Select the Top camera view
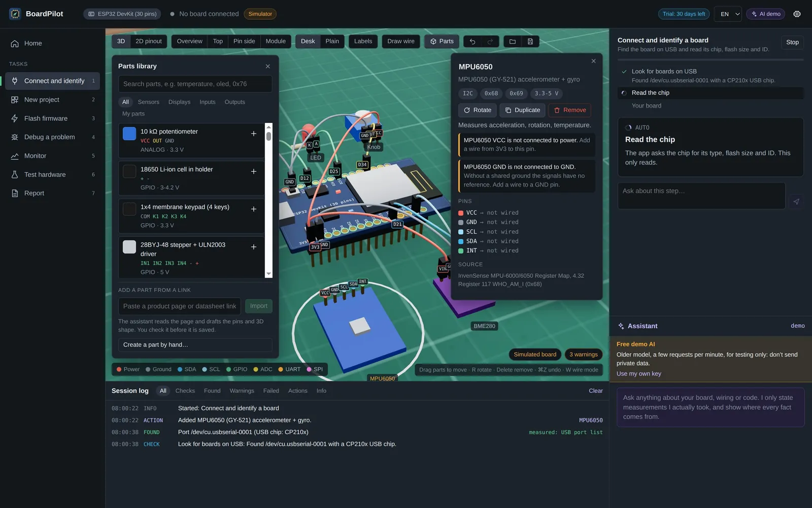Screen dimensions: 812x508 [218, 42]
